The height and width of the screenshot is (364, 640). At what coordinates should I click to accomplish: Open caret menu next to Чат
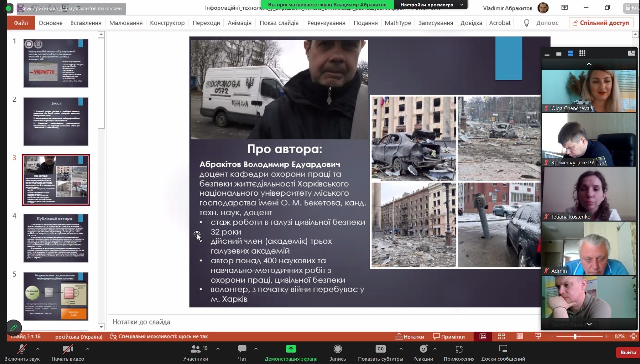pyautogui.click(x=256, y=349)
